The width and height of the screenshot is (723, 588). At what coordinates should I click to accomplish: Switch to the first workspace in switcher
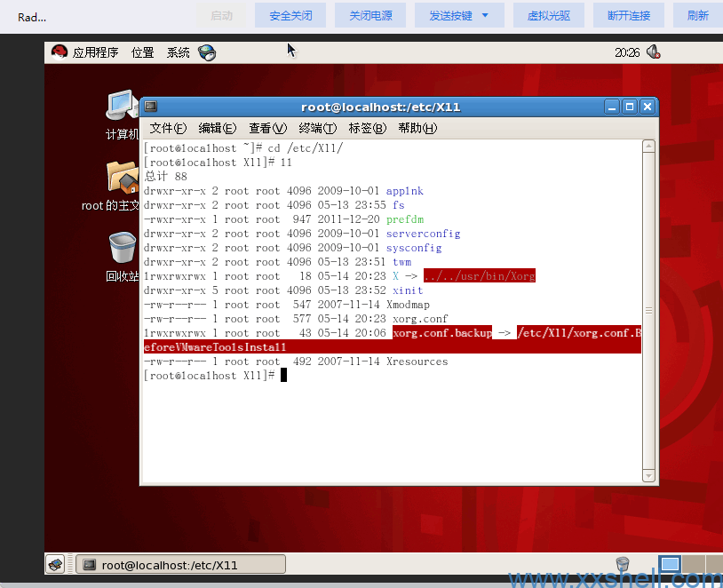pyautogui.click(x=670, y=564)
